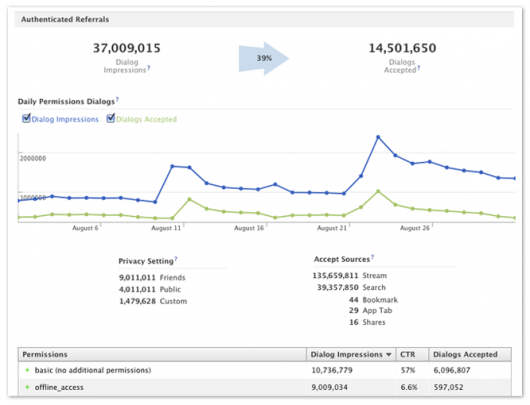Click the offline_access permission name

(x=59, y=387)
